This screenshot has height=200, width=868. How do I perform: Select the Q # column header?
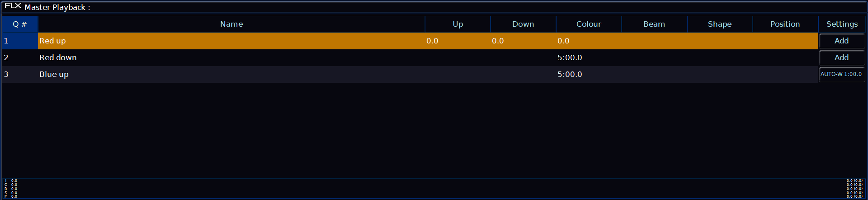[x=20, y=24]
